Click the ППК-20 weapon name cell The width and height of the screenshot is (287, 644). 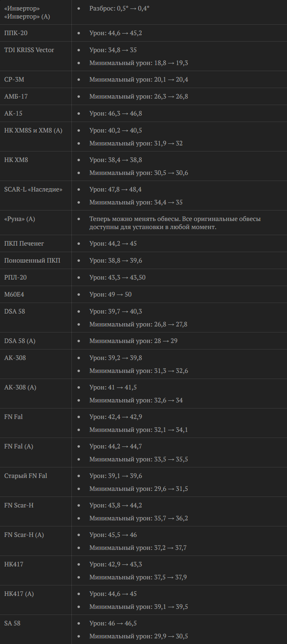16,33
